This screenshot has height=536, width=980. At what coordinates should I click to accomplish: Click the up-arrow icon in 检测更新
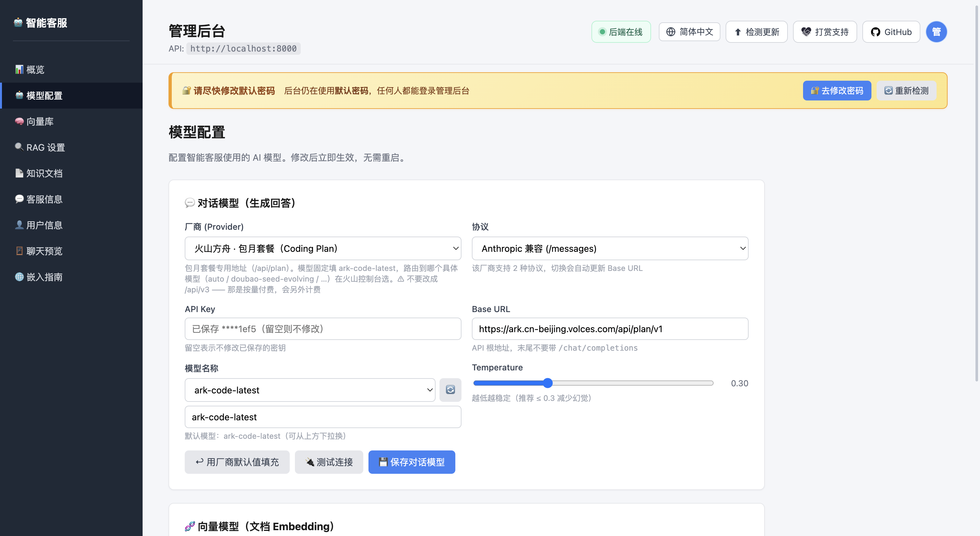click(x=738, y=32)
